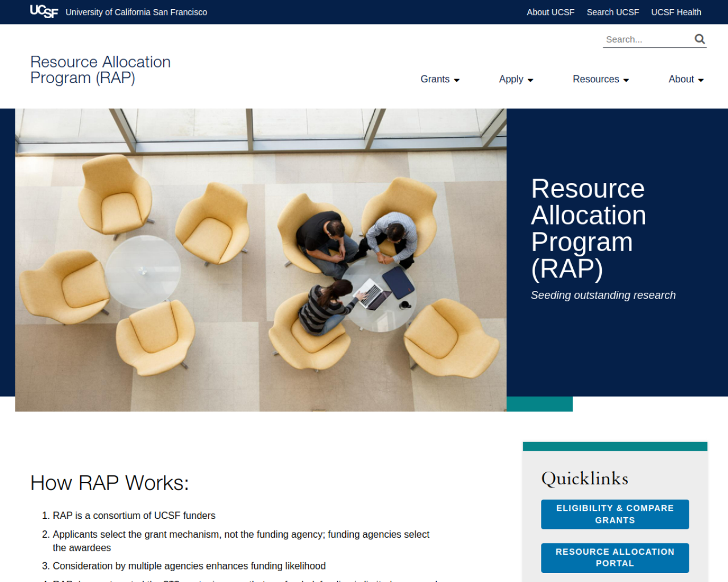The width and height of the screenshot is (728, 582).
Task: Open University of California San Francisco link
Action: coord(136,12)
